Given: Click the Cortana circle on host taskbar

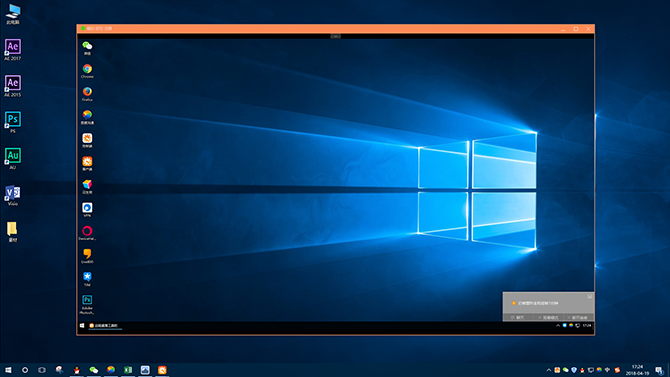Looking at the screenshot, I should (x=25, y=370).
